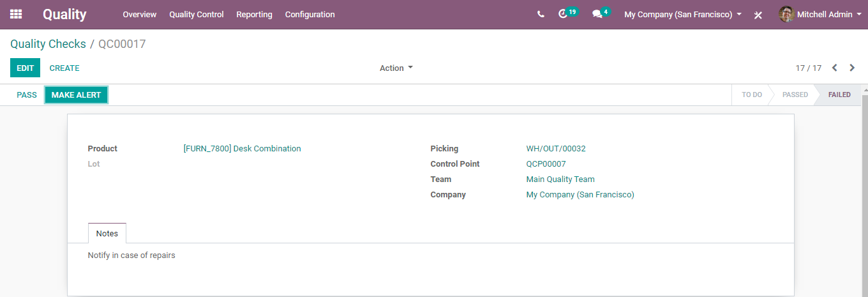This screenshot has height=297, width=868.
Task: Open picking WH/OUT/00032 link
Action: pos(556,148)
